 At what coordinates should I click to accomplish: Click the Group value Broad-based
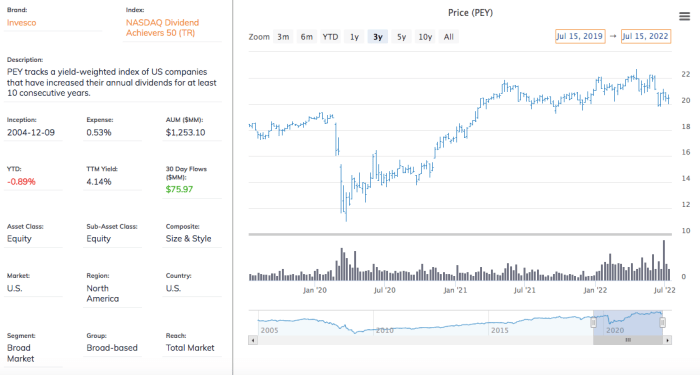coord(112,348)
